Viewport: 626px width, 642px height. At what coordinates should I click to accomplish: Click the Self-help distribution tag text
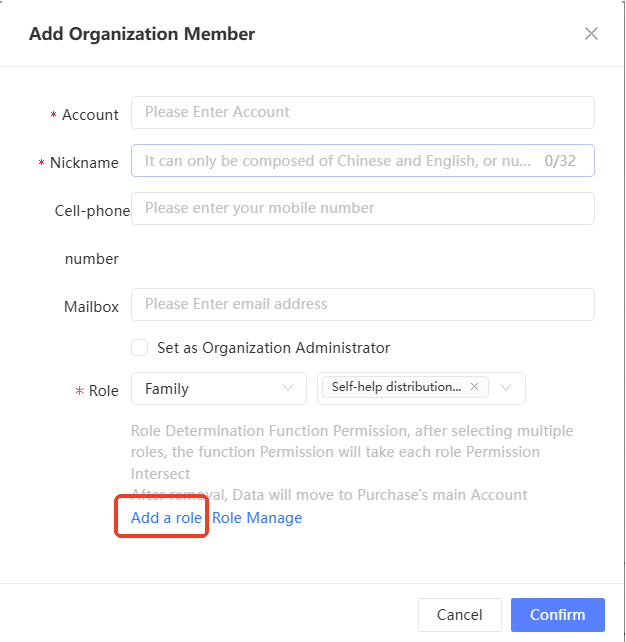tap(397, 387)
